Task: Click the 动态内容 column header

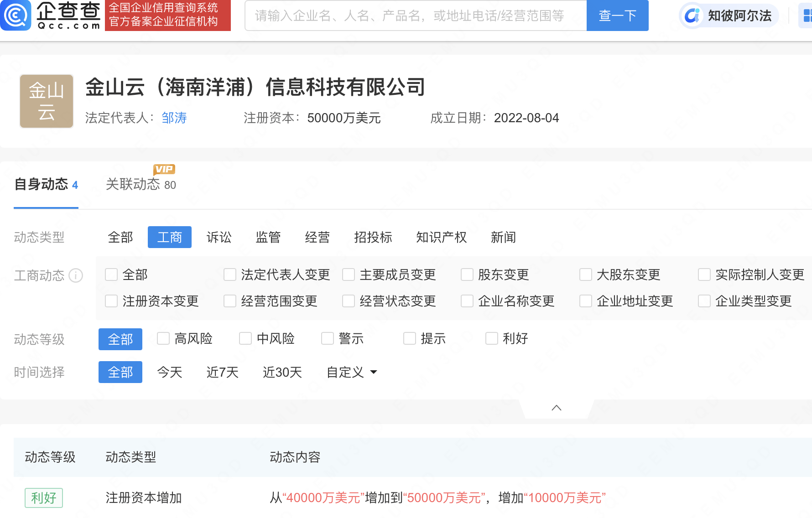Action: [x=295, y=457]
